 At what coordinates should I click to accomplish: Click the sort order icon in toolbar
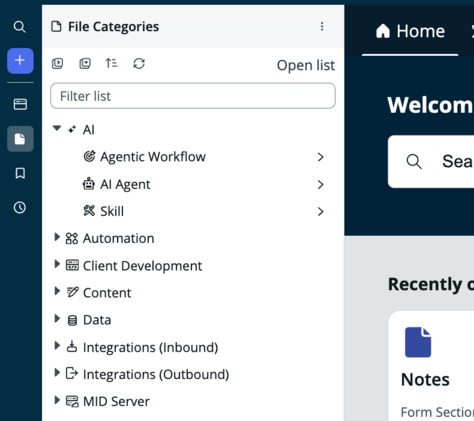pos(111,63)
